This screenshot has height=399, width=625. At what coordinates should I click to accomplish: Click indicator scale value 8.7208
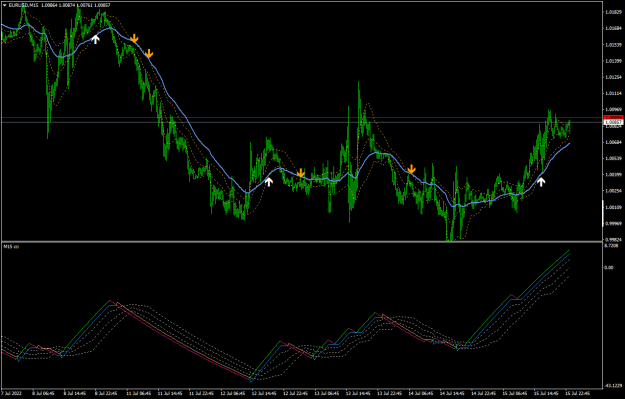(611, 246)
